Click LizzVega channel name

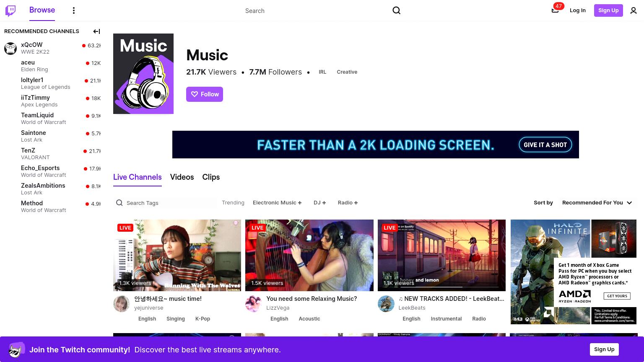point(278,308)
